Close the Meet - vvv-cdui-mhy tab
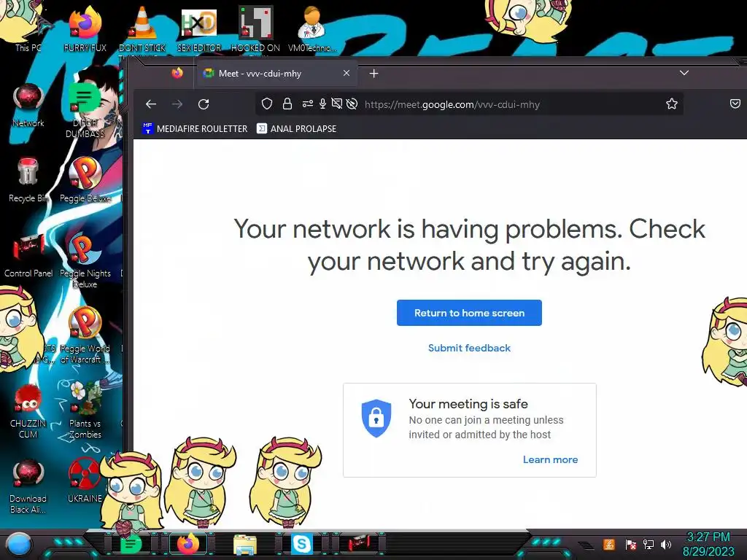The image size is (747, 560). coord(347,74)
